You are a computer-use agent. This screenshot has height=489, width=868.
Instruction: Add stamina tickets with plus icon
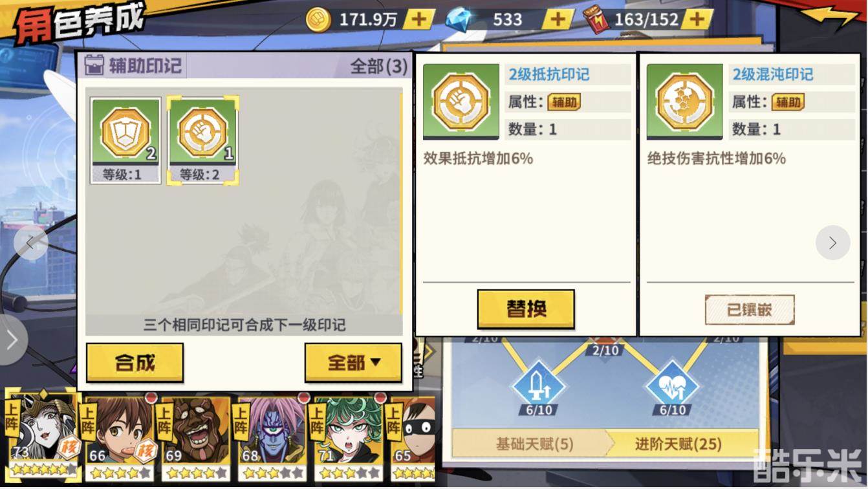pyautogui.click(x=697, y=19)
